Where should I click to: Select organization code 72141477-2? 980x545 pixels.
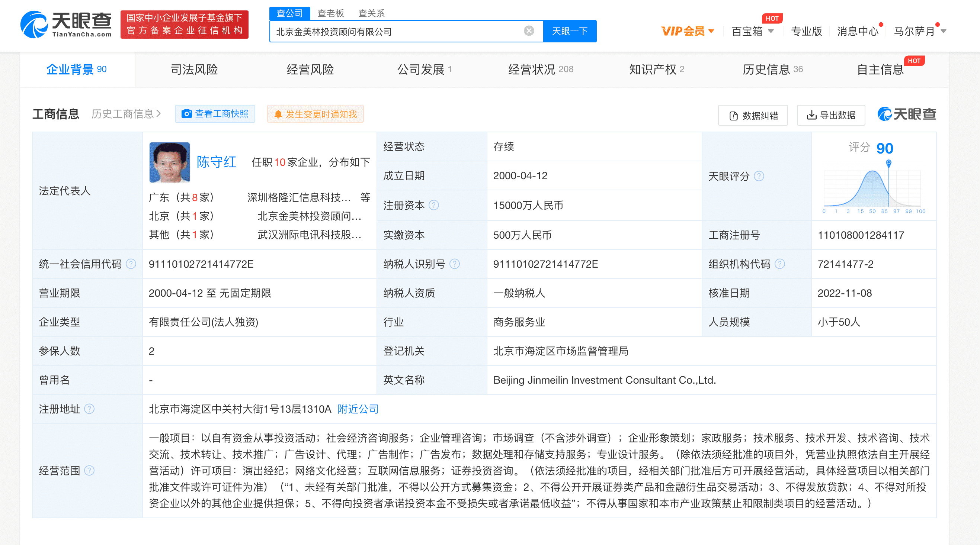(x=845, y=264)
